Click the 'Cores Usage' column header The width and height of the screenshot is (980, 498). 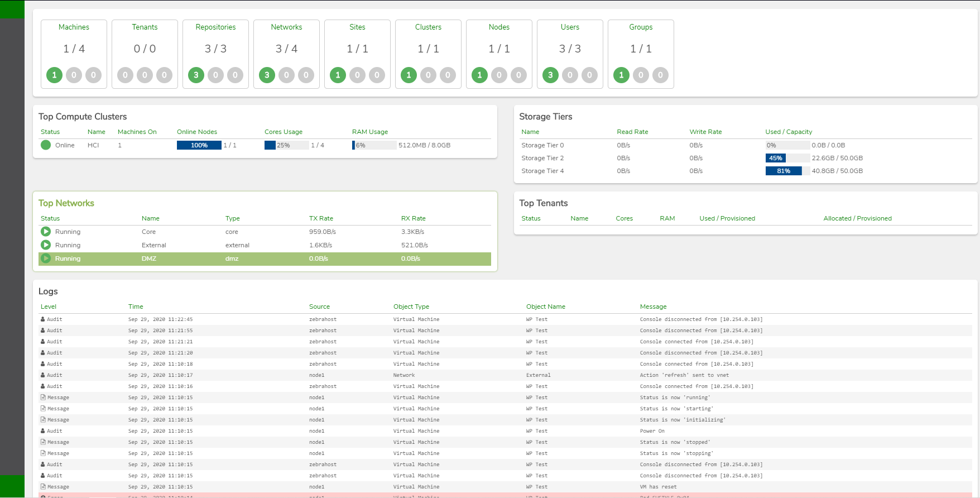(284, 132)
